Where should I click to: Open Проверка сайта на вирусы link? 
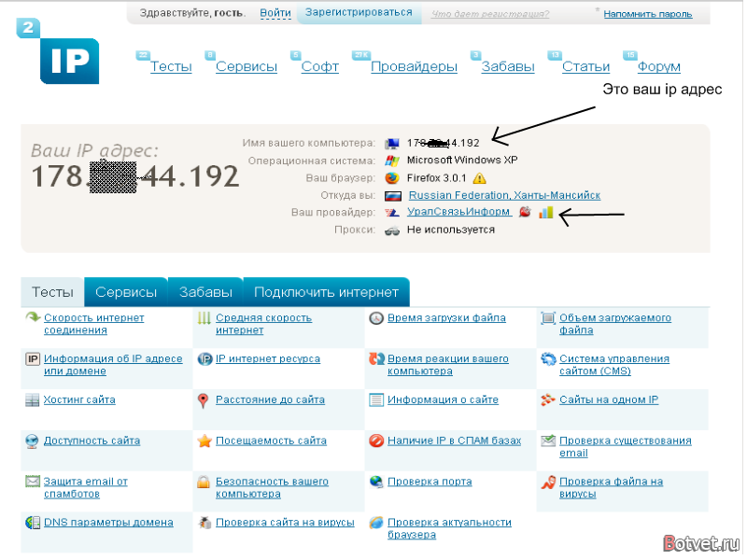285,523
